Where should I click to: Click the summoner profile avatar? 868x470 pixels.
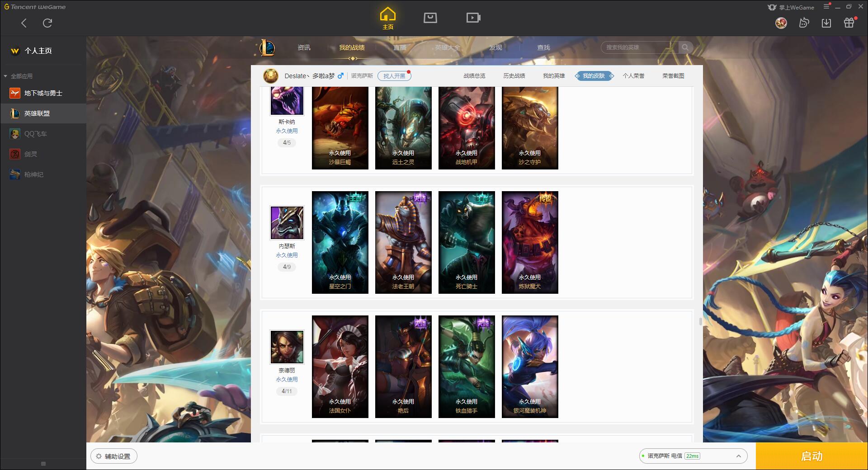(x=271, y=76)
